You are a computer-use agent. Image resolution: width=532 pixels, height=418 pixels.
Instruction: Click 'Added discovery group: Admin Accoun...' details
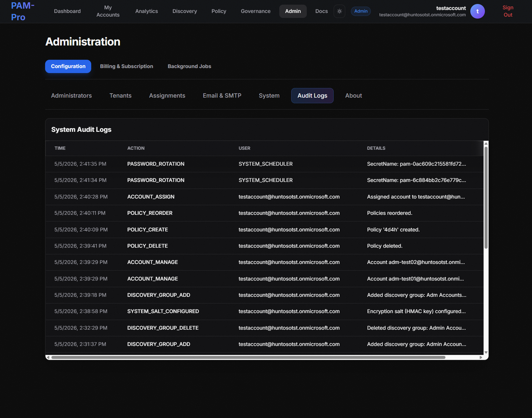pyautogui.click(x=417, y=344)
